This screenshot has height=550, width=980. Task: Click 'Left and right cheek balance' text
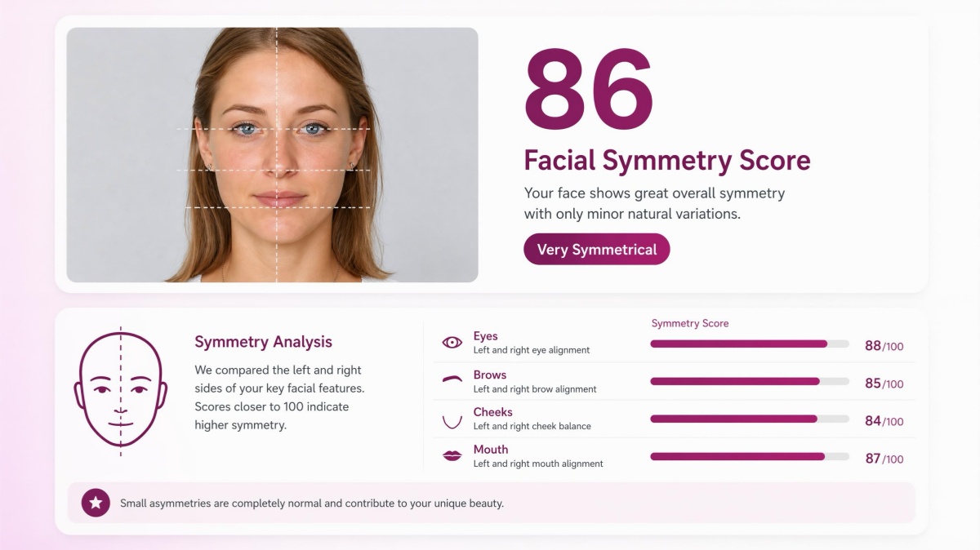(532, 426)
